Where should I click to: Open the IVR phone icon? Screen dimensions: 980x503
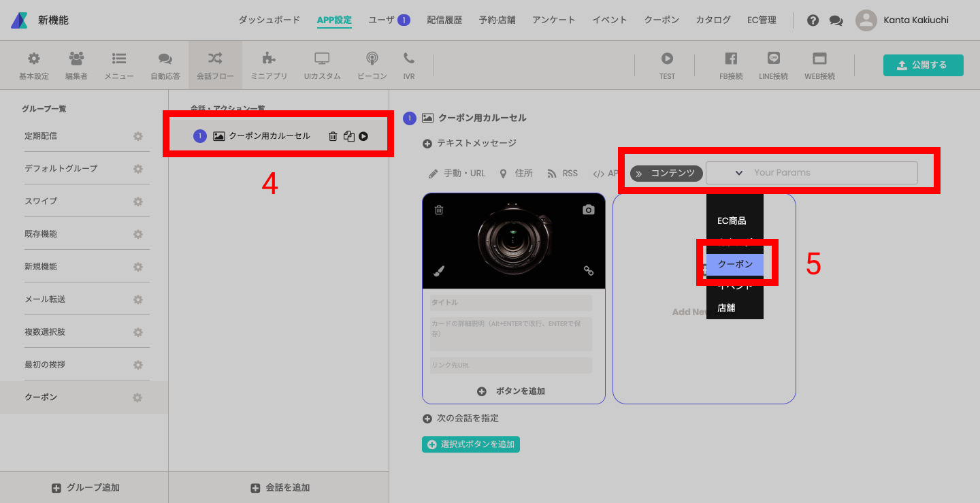(x=409, y=58)
